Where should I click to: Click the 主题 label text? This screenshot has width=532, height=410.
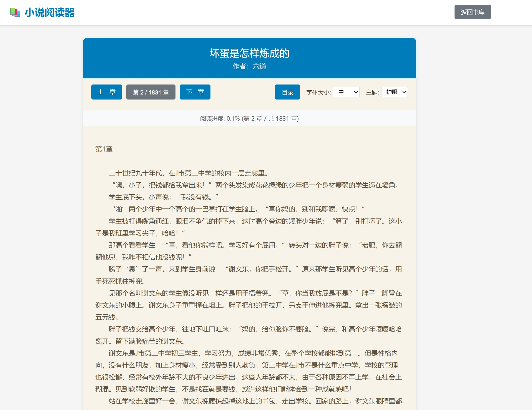pos(372,92)
